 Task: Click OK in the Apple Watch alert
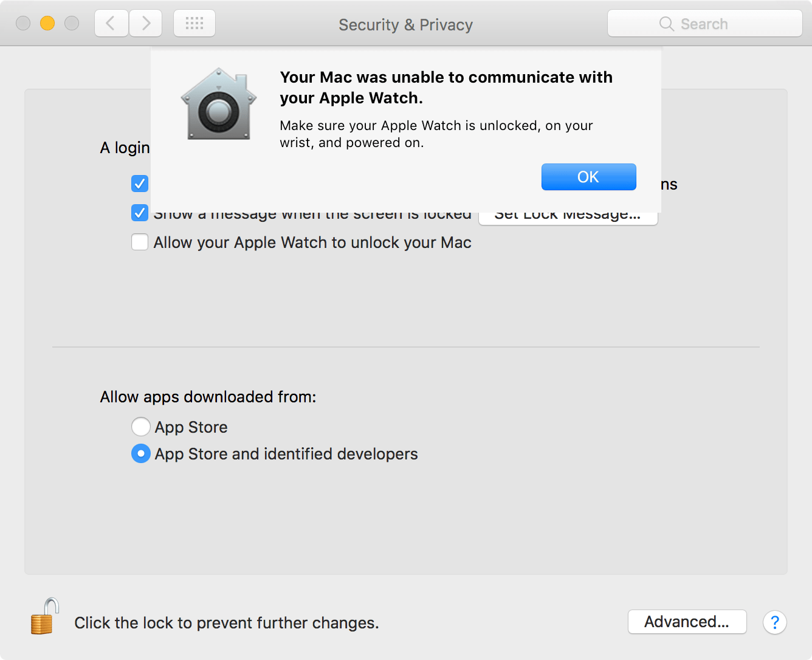click(588, 177)
